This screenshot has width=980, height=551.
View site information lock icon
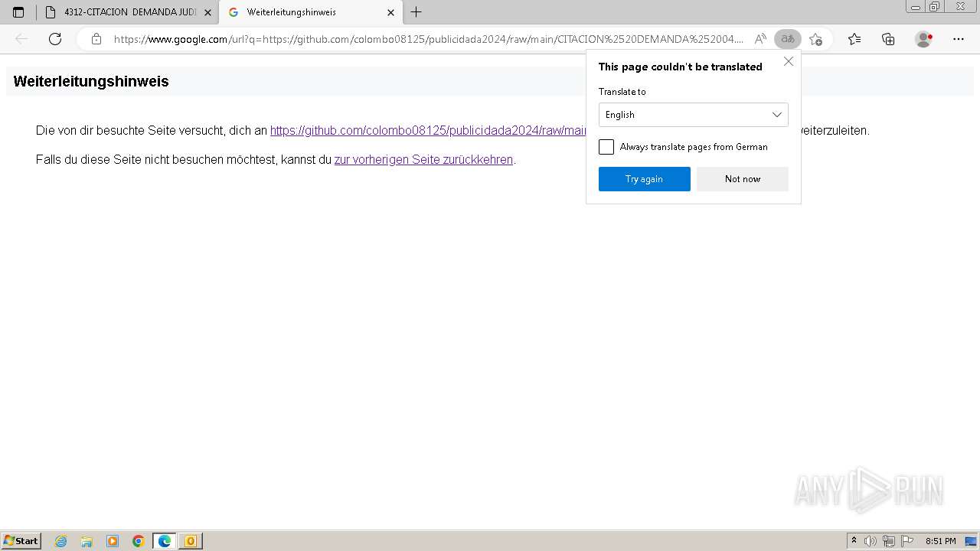point(96,39)
